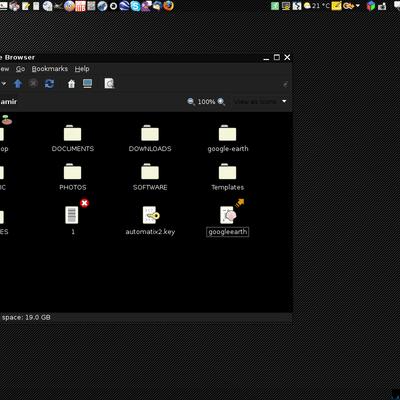
Task: Select the googleearth link file icon
Action: [x=229, y=215]
